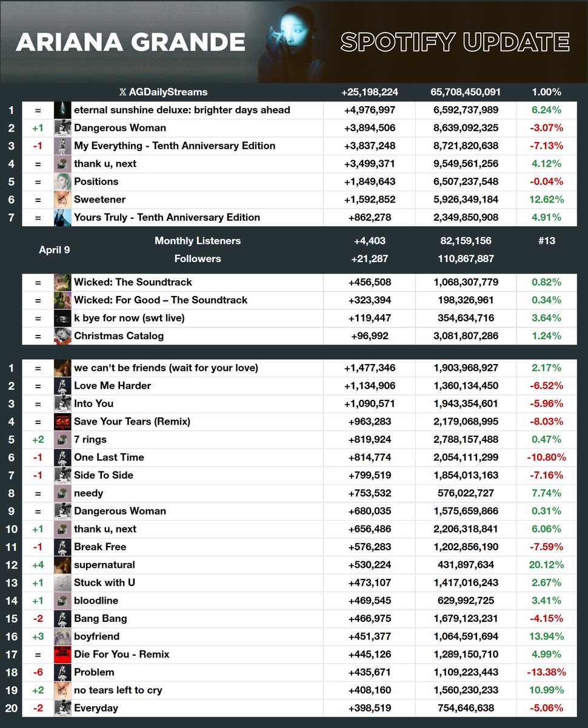This screenshot has height=728, width=588.
Task: Click supernatural percentage change 20.12%
Action: 547,565
